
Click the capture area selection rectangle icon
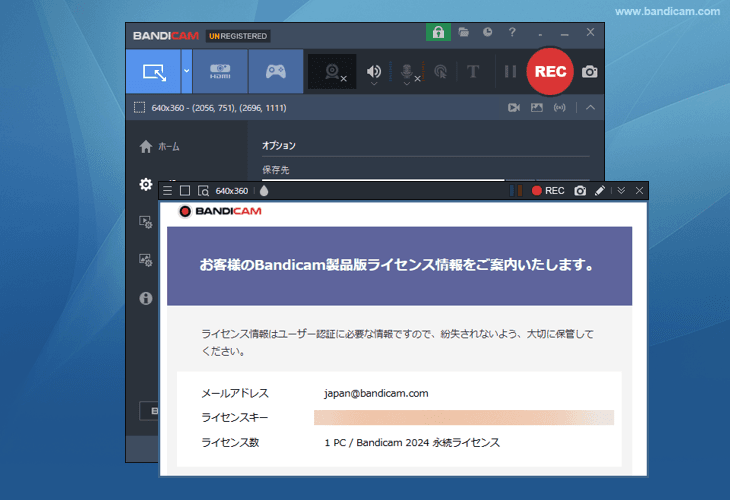click(x=139, y=108)
